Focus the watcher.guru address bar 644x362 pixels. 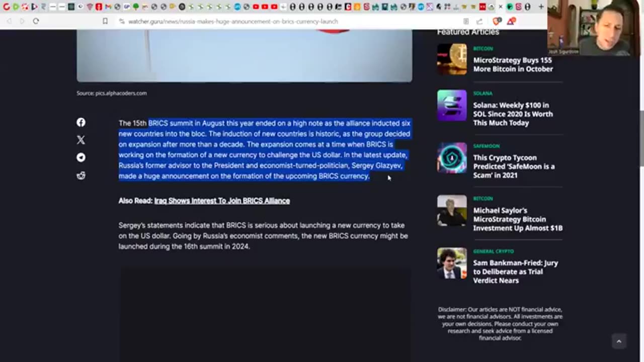coord(233,22)
